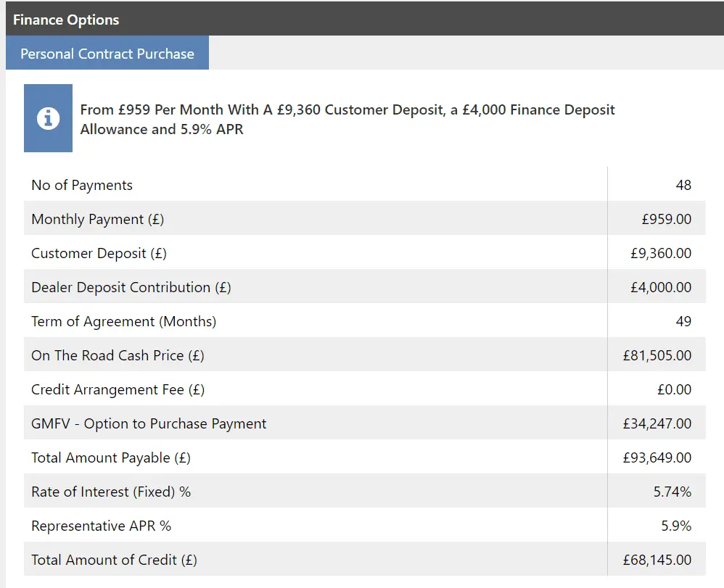The height and width of the screenshot is (588, 724).
Task: Select the Total Amount Payable (£) label
Action: pos(111,457)
